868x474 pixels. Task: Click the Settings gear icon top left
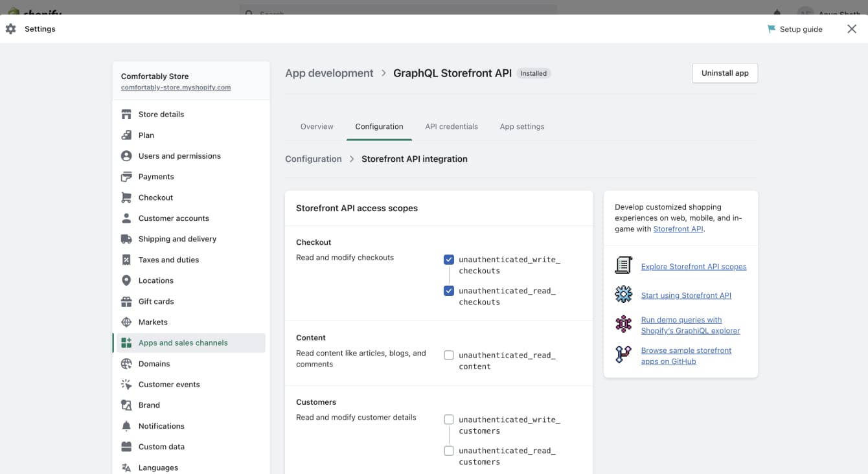[10, 28]
